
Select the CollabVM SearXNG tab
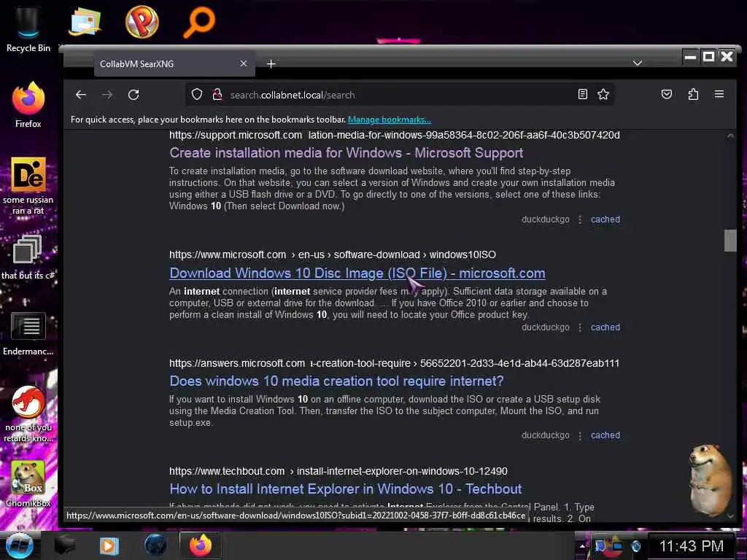click(x=174, y=64)
